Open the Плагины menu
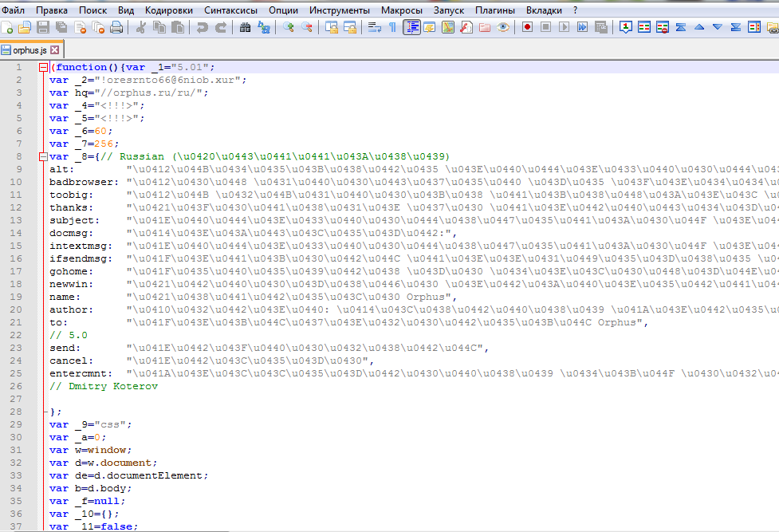Image resolution: width=779 pixels, height=532 pixels. pos(494,10)
